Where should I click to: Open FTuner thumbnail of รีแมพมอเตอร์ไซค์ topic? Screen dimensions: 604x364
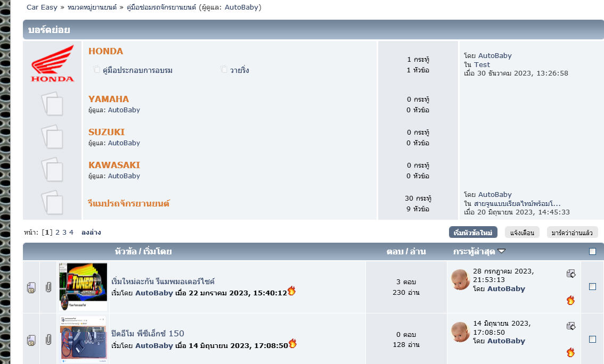tap(83, 287)
